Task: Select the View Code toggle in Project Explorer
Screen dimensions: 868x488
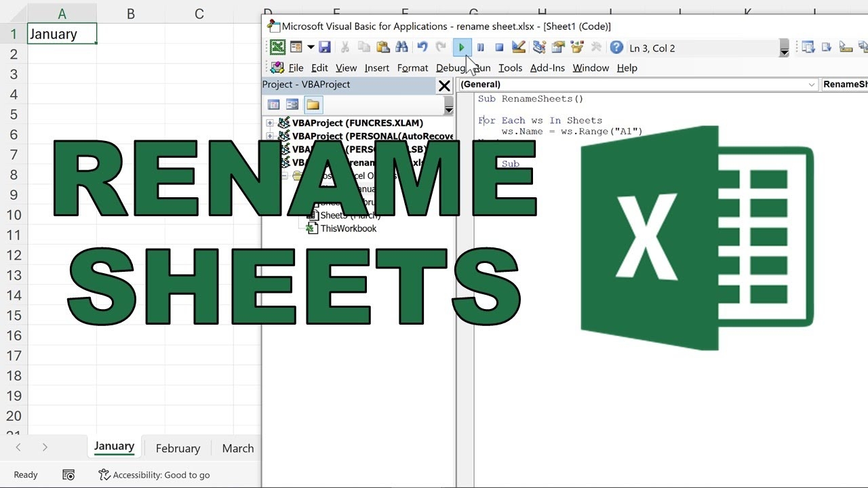Action: [274, 104]
